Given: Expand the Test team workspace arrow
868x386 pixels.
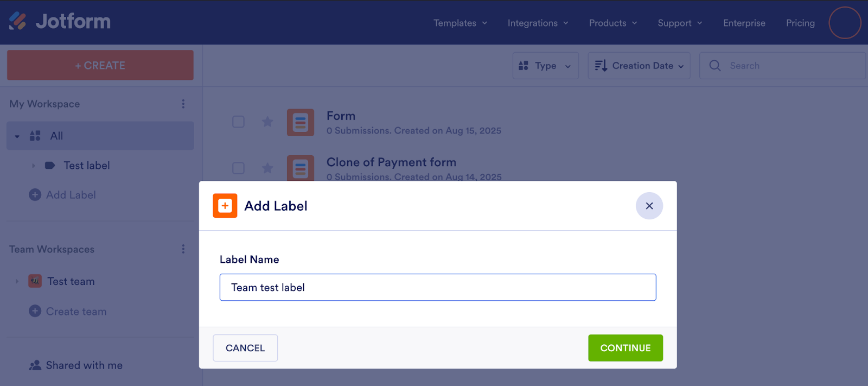Looking at the screenshot, I should [x=17, y=281].
